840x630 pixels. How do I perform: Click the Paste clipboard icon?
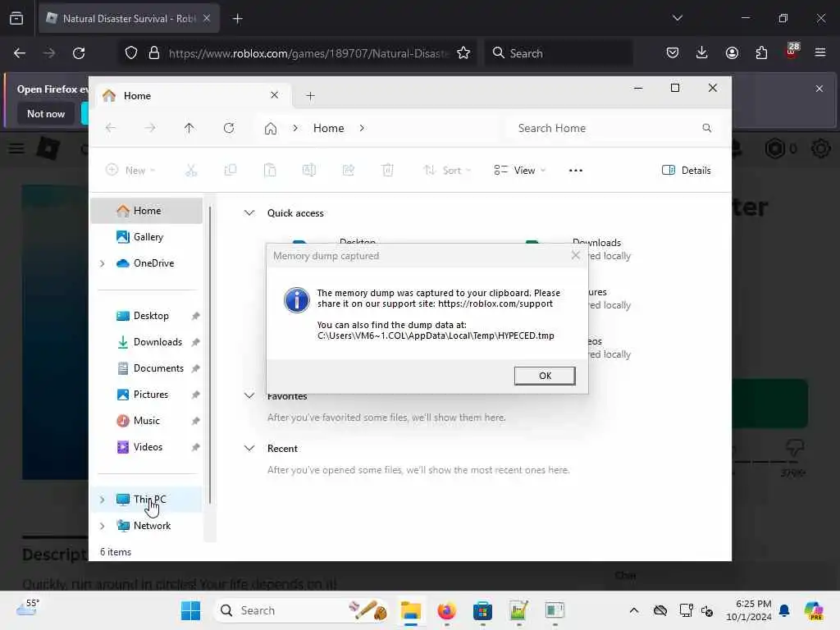tap(270, 171)
